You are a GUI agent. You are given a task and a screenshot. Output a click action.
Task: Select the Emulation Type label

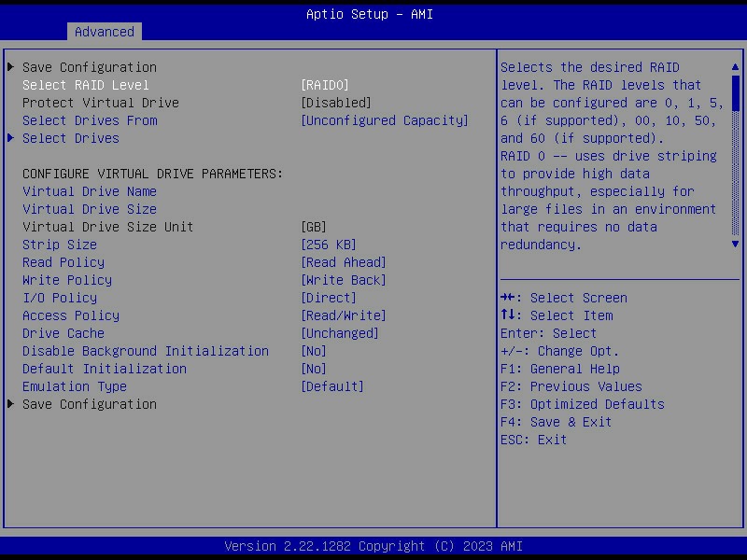click(75, 386)
